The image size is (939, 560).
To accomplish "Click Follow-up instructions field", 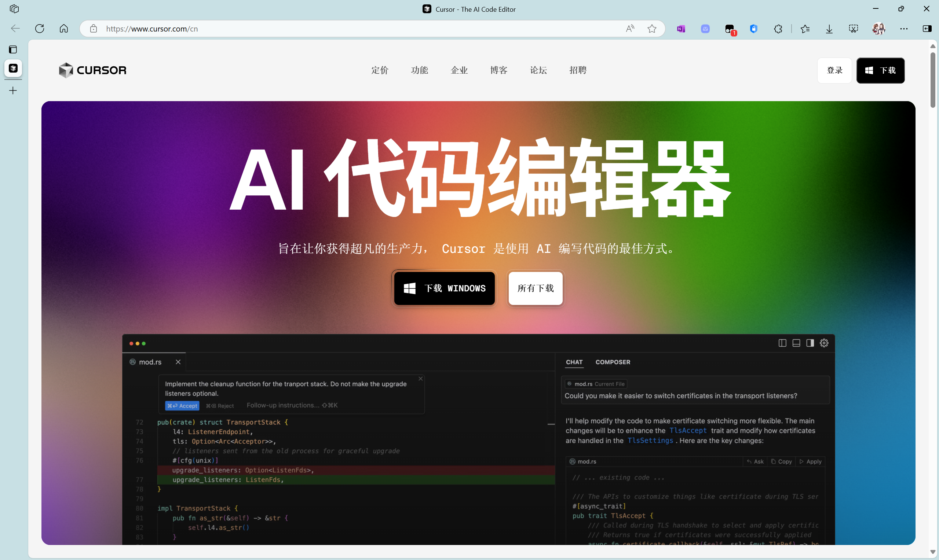I will click(x=292, y=405).
